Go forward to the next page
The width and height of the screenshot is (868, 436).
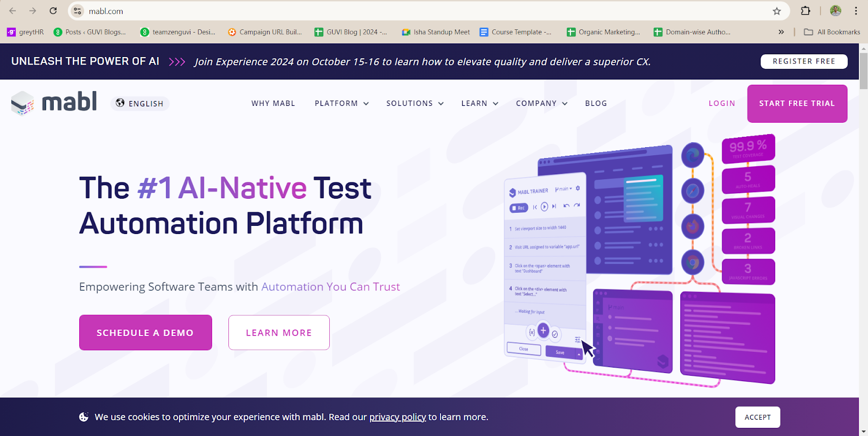[x=33, y=11]
